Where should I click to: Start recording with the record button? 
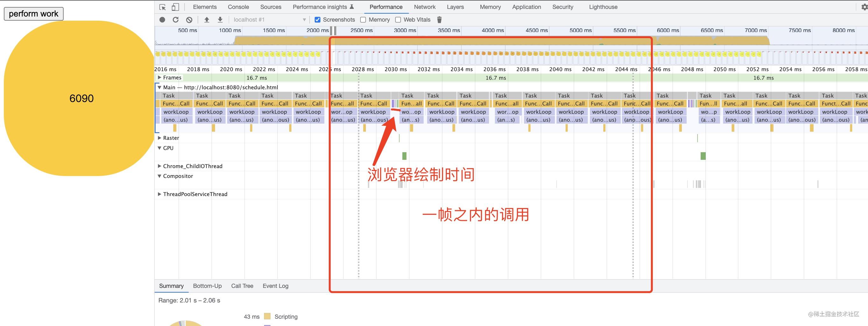point(162,20)
